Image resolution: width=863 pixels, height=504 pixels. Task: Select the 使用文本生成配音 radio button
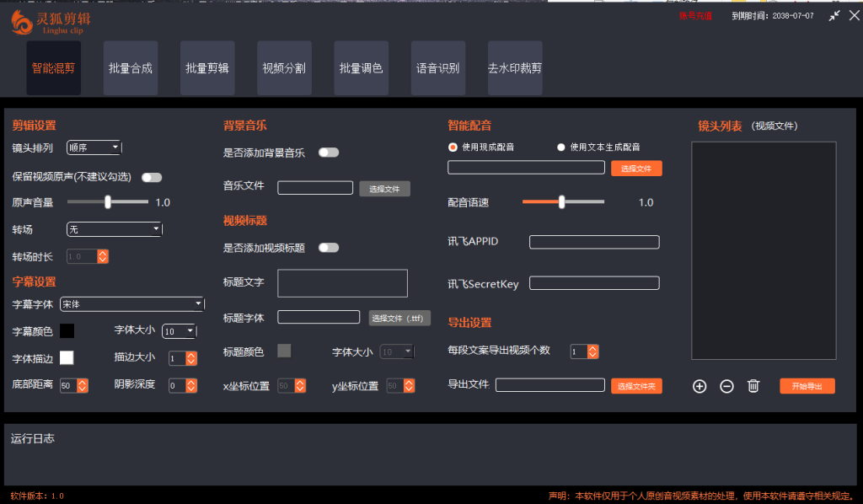pos(561,147)
